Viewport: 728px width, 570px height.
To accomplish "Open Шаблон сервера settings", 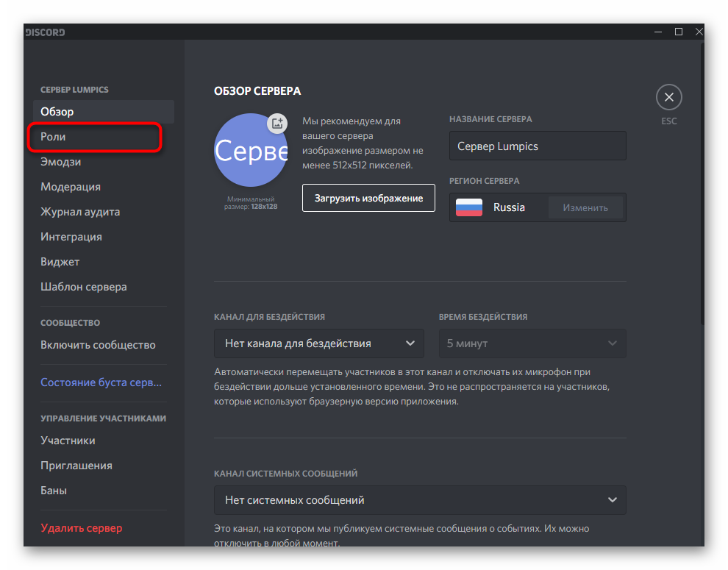I will tap(84, 287).
